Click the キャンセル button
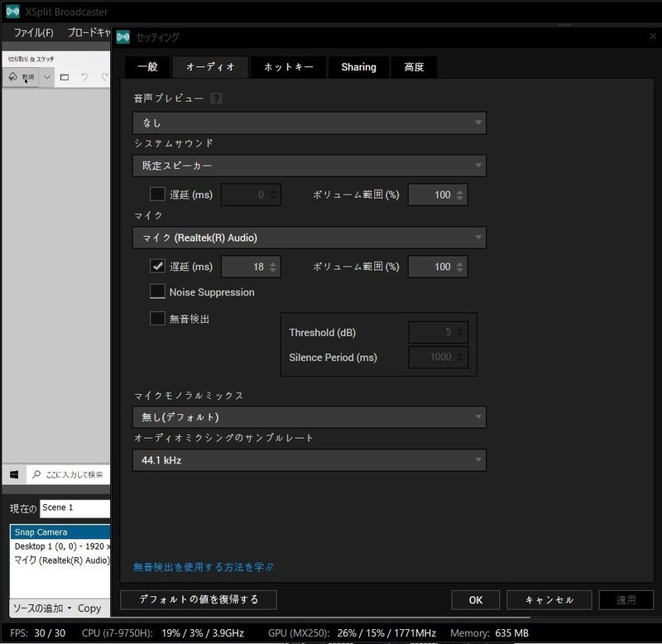Viewport: 662px width, 644px height. pyautogui.click(x=549, y=599)
